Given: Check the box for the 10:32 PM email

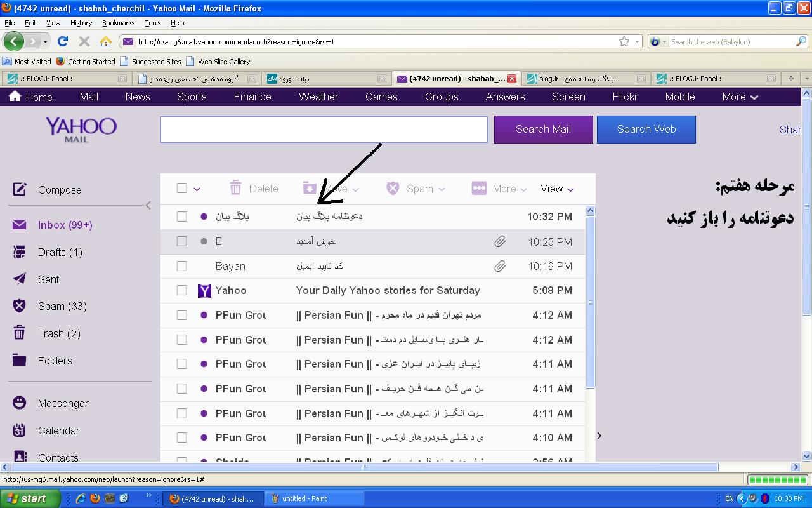Looking at the screenshot, I should pyautogui.click(x=181, y=217).
